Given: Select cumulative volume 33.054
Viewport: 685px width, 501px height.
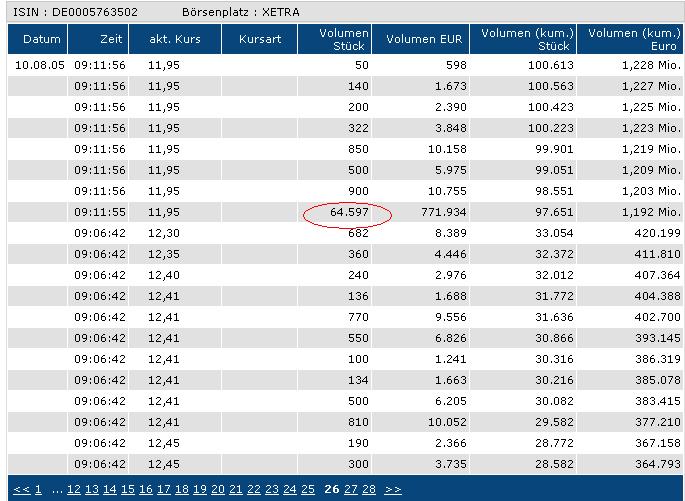Looking at the screenshot, I should click(554, 233).
